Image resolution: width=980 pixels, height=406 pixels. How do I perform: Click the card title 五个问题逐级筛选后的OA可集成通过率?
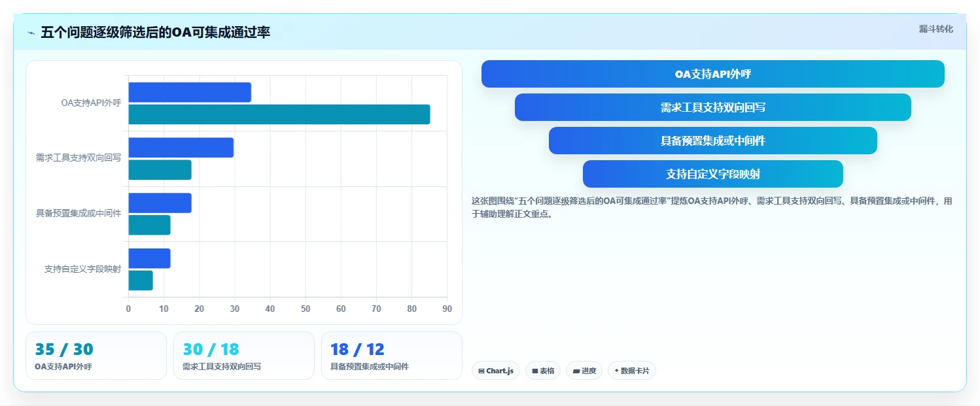155,32
